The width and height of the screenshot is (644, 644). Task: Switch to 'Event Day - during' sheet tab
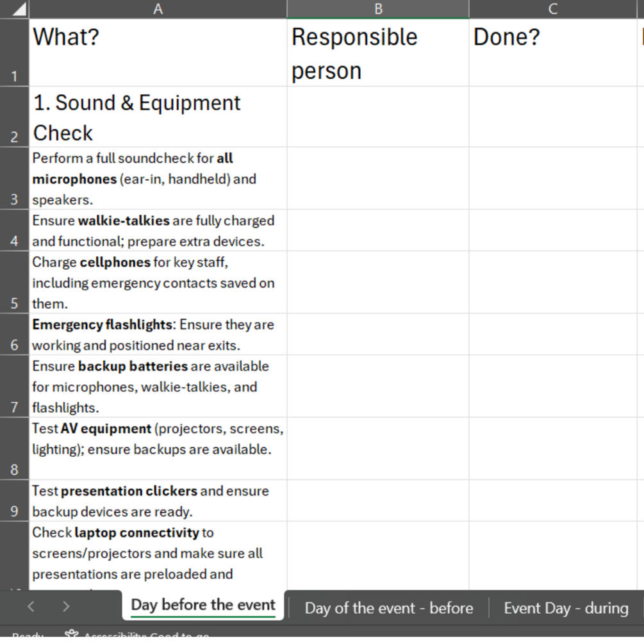coord(566,608)
